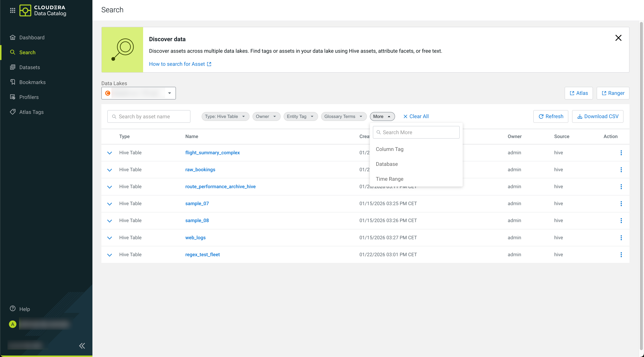The height and width of the screenshot is (357, 644).
Task: Close the Discover data banner
Action: click(618, 38)
